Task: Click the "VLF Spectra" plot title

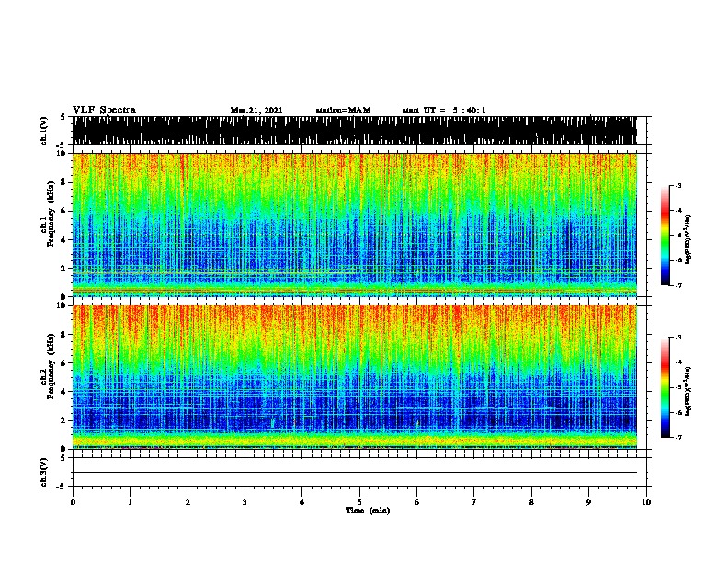Action: point(104,110)
